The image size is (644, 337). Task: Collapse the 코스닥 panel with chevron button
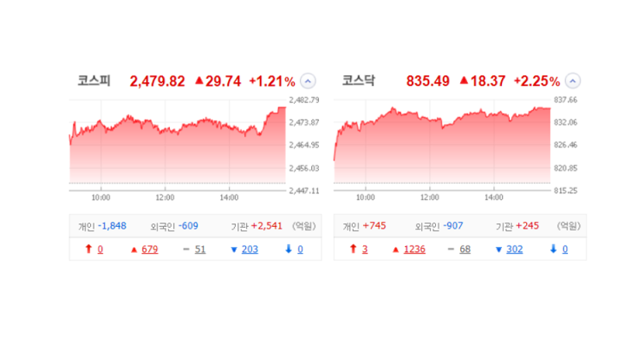click(573, 81)
